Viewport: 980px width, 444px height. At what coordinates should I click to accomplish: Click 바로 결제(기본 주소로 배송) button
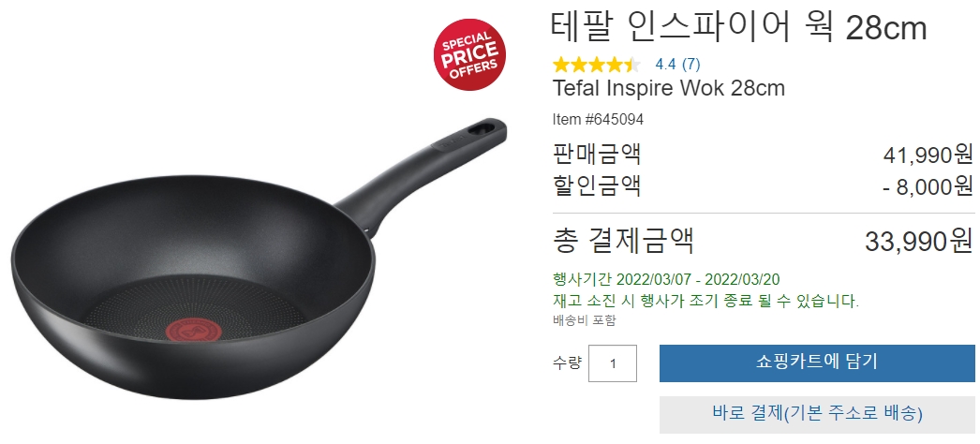point(817,414)
